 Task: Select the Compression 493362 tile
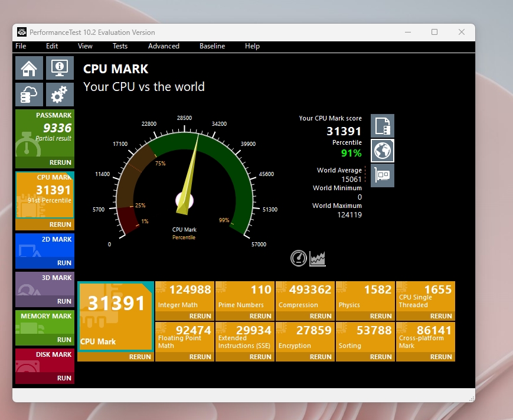305,297
